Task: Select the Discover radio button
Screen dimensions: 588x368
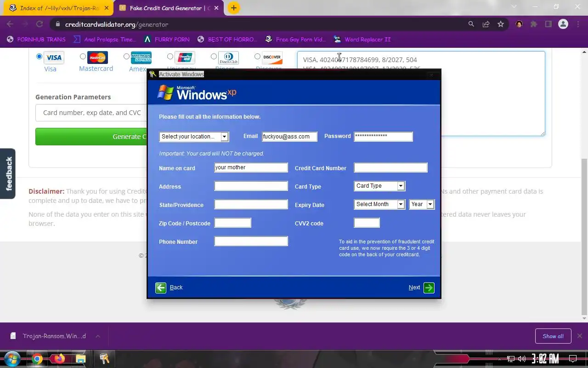Action: [257, 57]
